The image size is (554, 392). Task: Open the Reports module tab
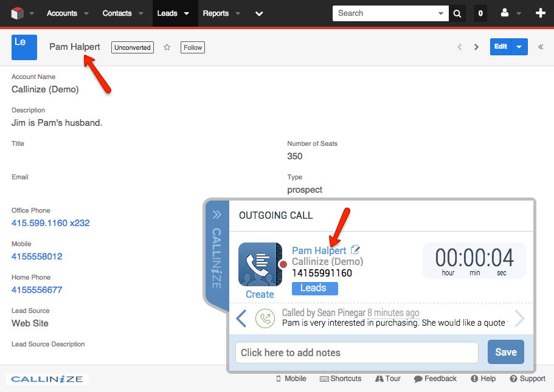(x=215, y=13)
